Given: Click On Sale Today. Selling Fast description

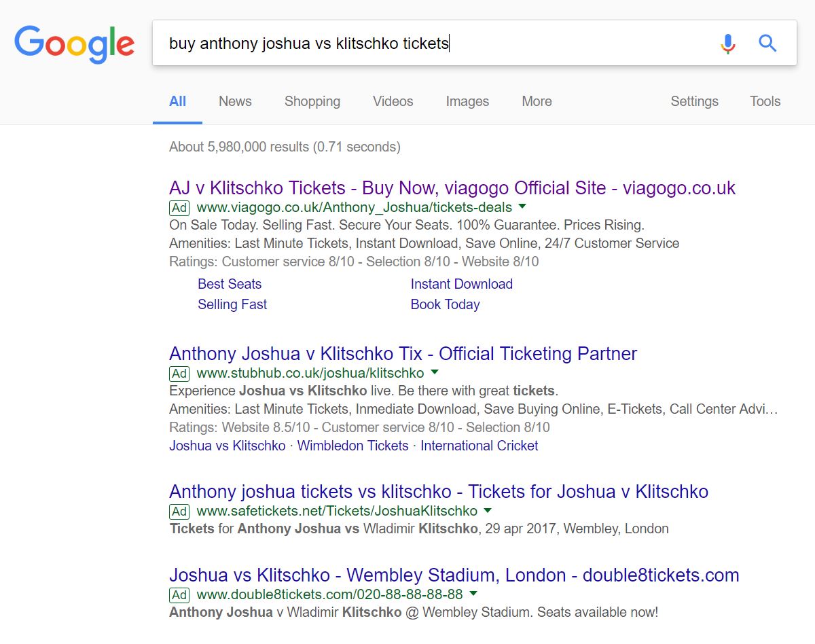Looking at the screenshot, I should [407, 225].
